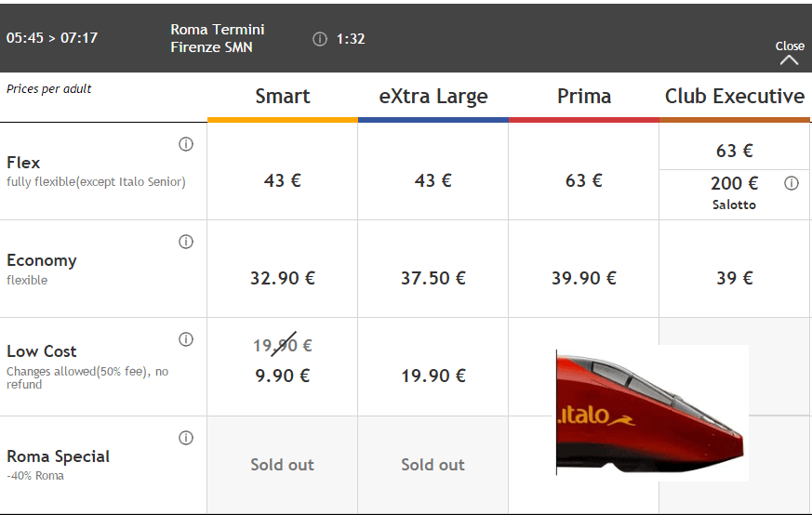Image resolution: width=812 pixels, height=515 pixels.
Task: Click the Italo train image
Action: pos(652,413)
